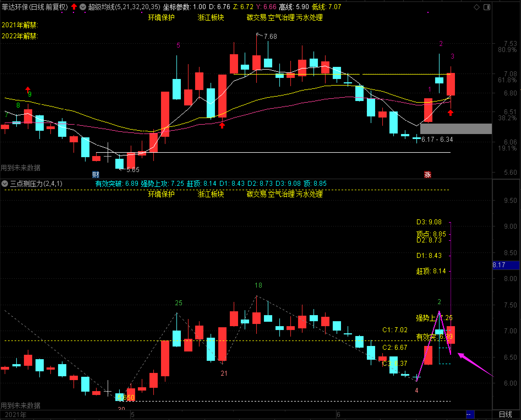Click the 7.68 high-price label
Image resolution: width=521 pixels, height=420 pixels.
[270, 36]
